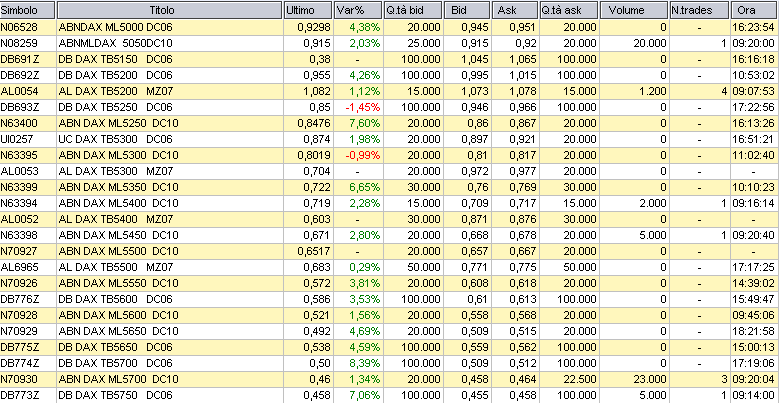Screen dimensions: 779x403
Task: Select symbol AL6965
Action: [19, 267]
